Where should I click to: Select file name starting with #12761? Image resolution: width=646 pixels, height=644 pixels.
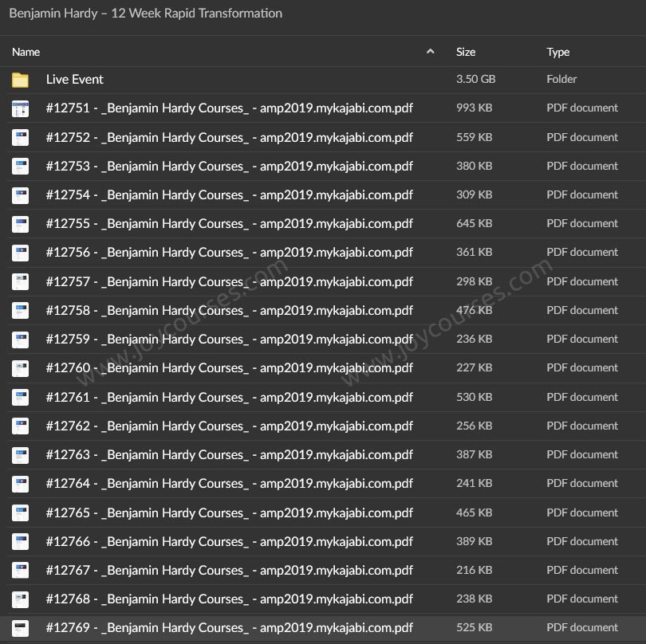pos(230,398)
